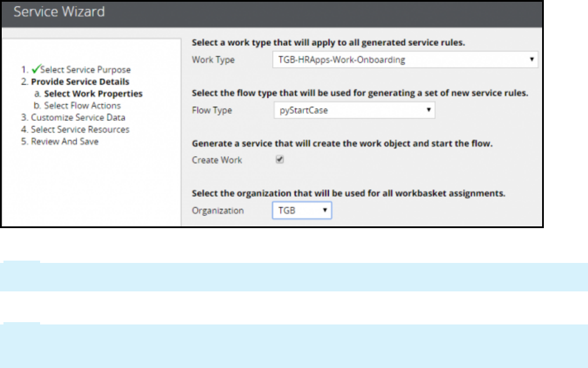
Task: Click the Work Type field label
Action: click(213, 60)
